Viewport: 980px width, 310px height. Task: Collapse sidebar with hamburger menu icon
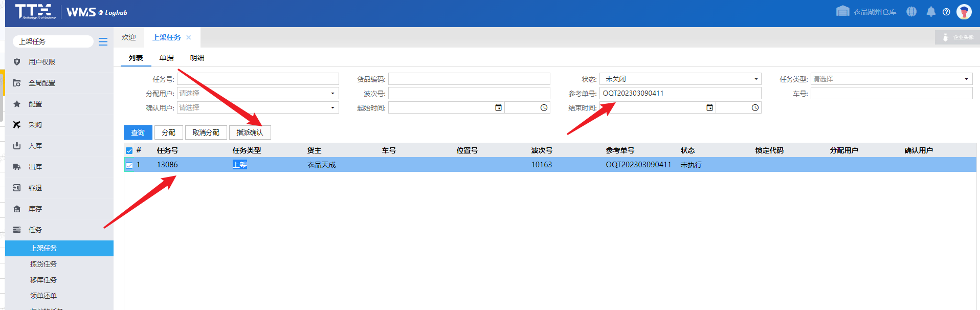(103, 41)
